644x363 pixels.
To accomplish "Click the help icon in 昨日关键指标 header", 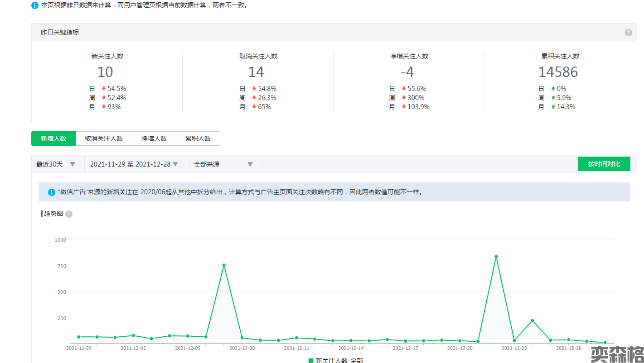I will click(628, 33).
